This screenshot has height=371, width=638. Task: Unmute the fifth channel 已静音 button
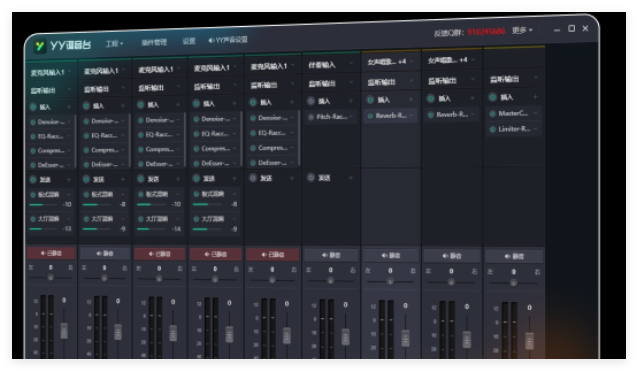tap(273, 255)
